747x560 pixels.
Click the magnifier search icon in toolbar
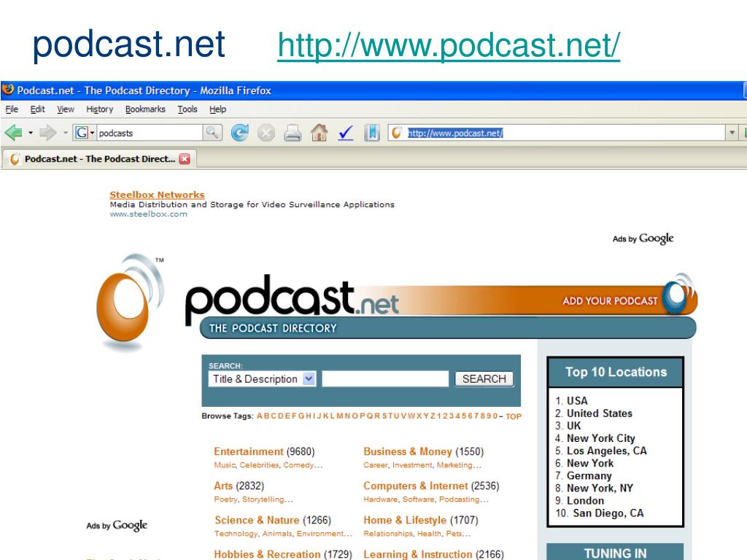pyautogui.click(x=212, y=133)
